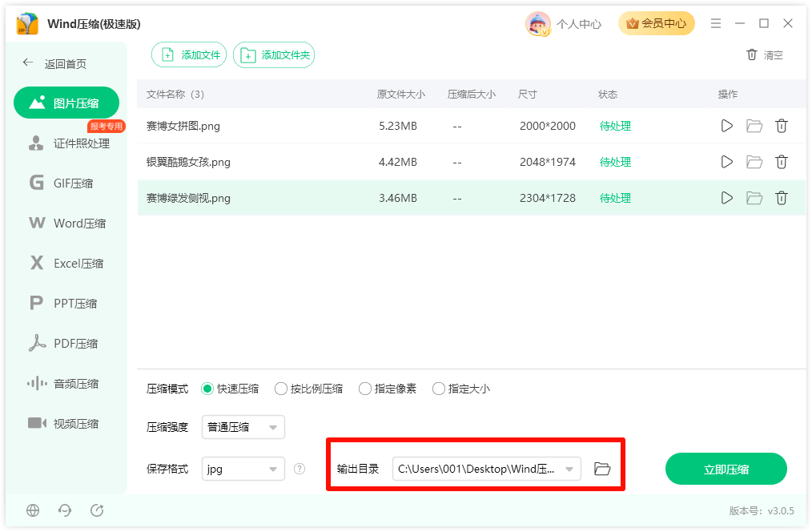Screen dimensions: 812x532
Task: Expand the 压缩强度 dropdown (普通压缩)
Action: click(x=243, y=427)
